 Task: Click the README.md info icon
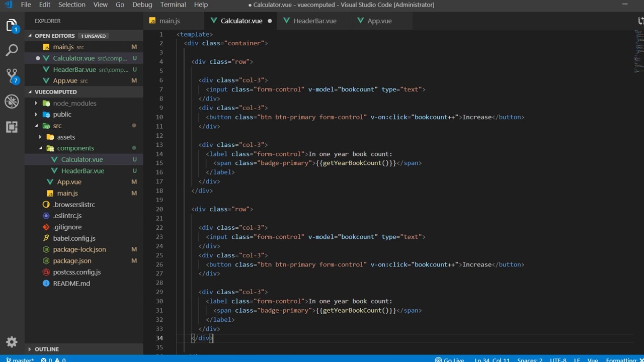coord(46,284)
